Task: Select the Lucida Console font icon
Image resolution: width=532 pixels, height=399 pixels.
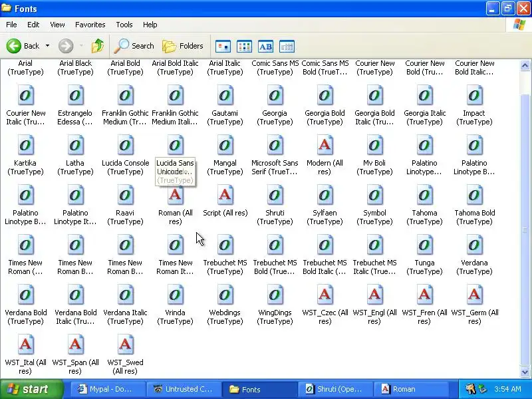Action: (125, 145)
